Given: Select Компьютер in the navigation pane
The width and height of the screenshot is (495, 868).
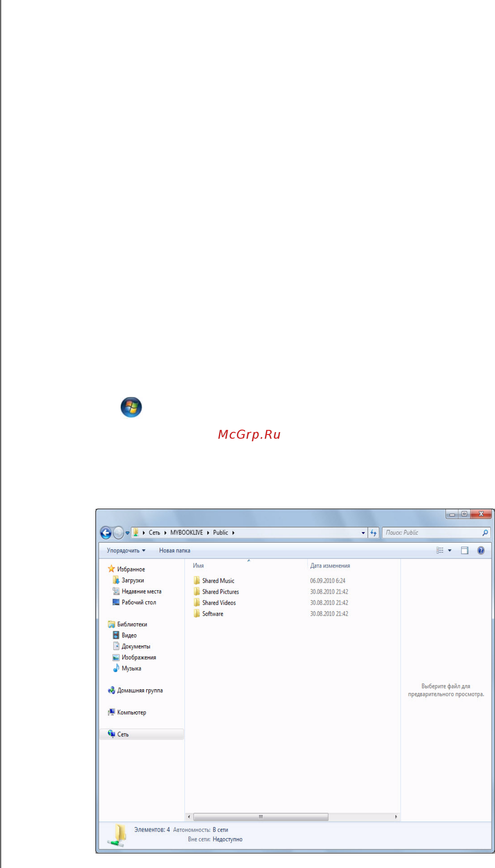Looking at the screenshot, I should click(132, 712).
